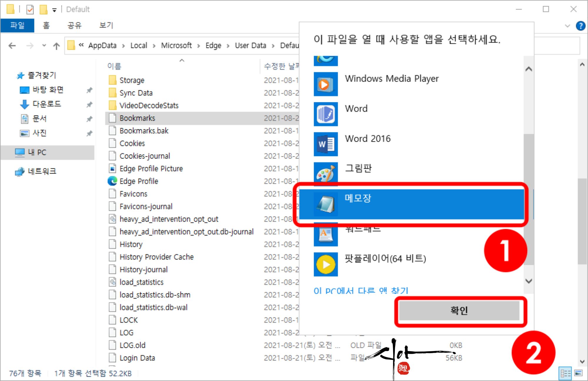Open 내 PC in navigation pane

click(37, 152)
